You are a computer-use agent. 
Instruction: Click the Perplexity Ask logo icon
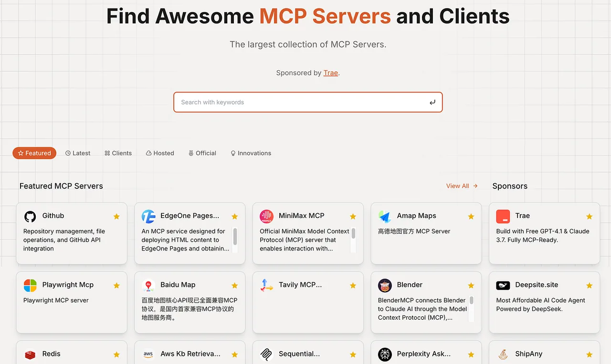(x=385, y=354)
